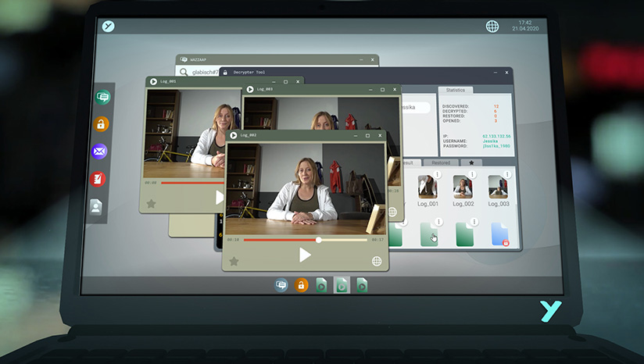This screenshot has height=364, width=644.
Task: Switch to chat app in bottom taskbar
Action: 281,286
